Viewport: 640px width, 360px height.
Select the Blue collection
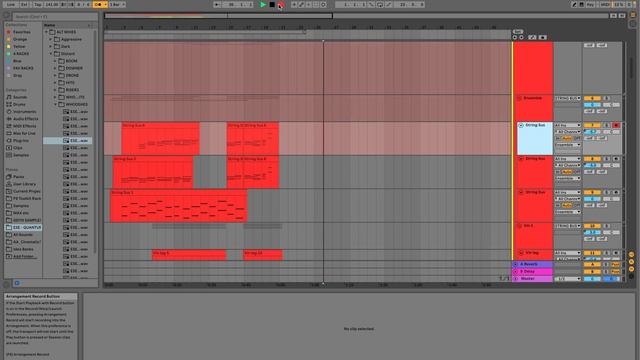tap(17, 61)
